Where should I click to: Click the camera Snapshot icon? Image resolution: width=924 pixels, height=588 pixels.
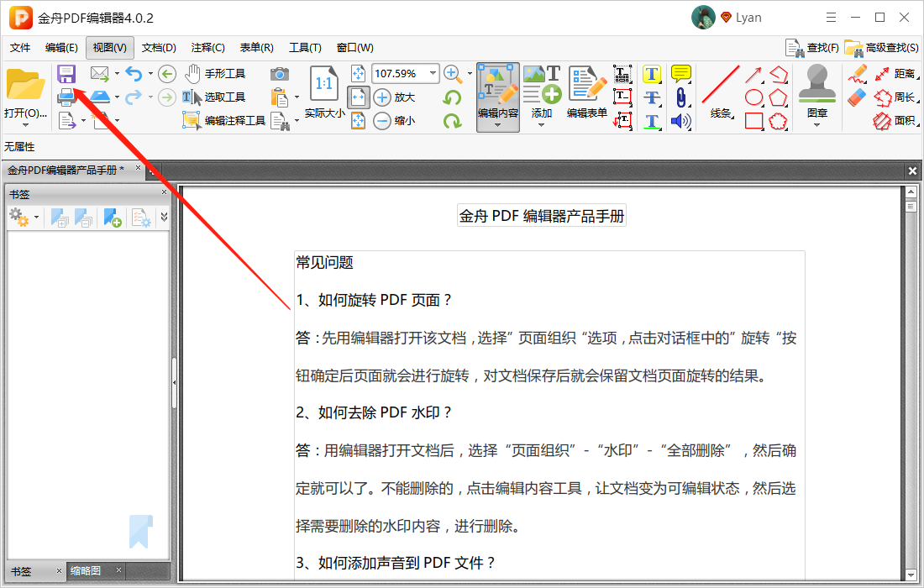point(280,74)
